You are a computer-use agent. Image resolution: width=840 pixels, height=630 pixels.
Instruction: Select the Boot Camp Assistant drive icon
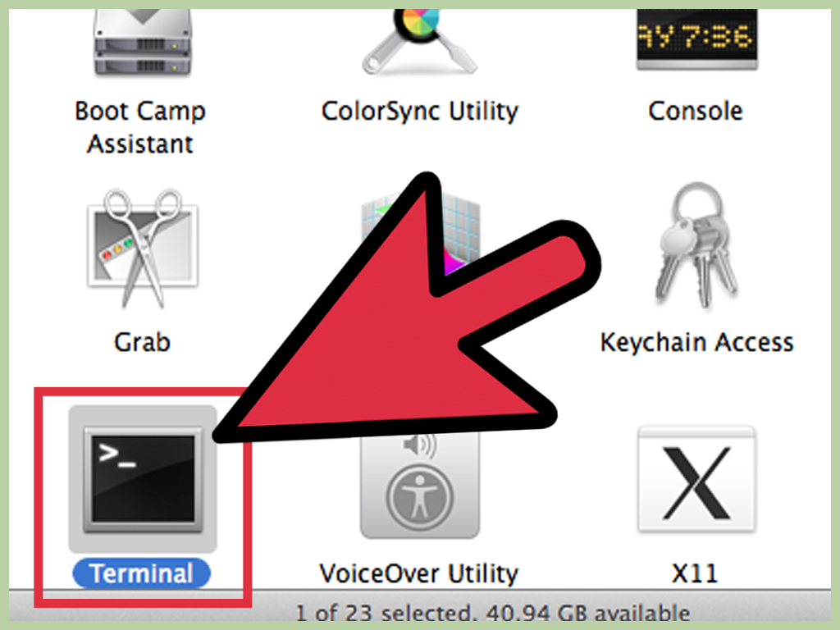click(x=143, y=43)
